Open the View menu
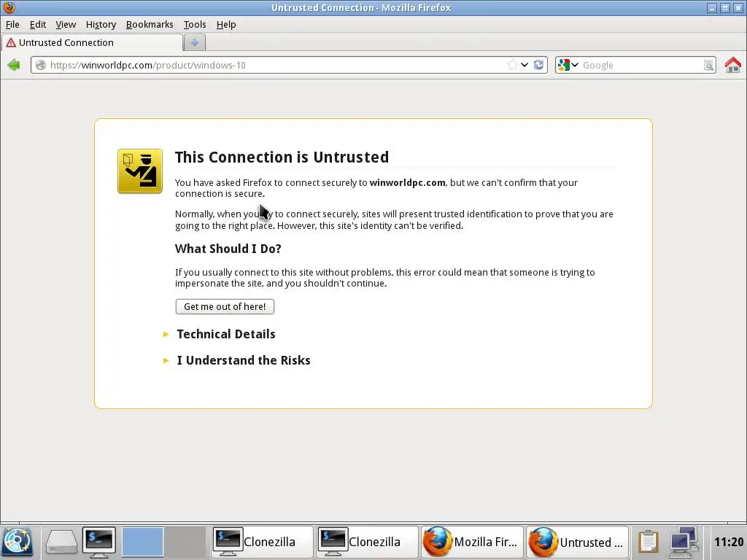Image resolution: width=747 pixels, height=560 pixels. [x=66, y=24]
